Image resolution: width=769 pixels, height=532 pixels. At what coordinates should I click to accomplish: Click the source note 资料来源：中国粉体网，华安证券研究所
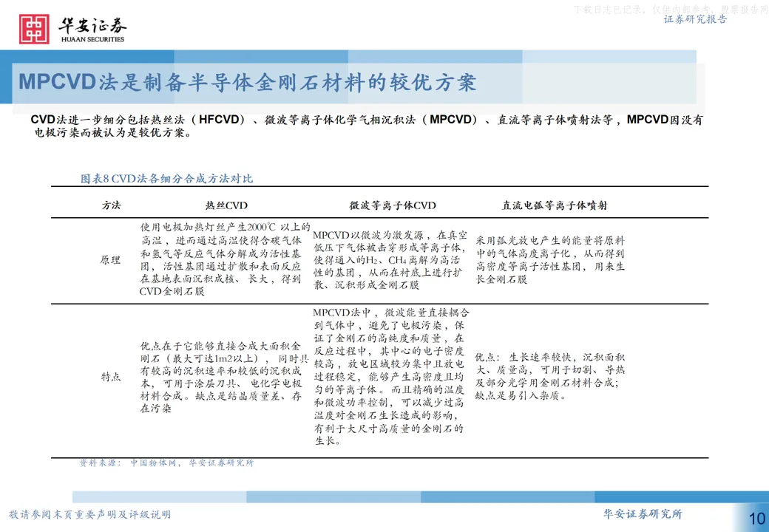pyautogui.click(x=167, y=463)
